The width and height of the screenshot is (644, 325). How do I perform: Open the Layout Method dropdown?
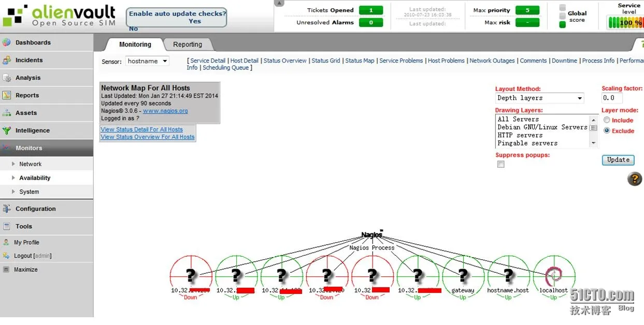[x=540, y=98]
